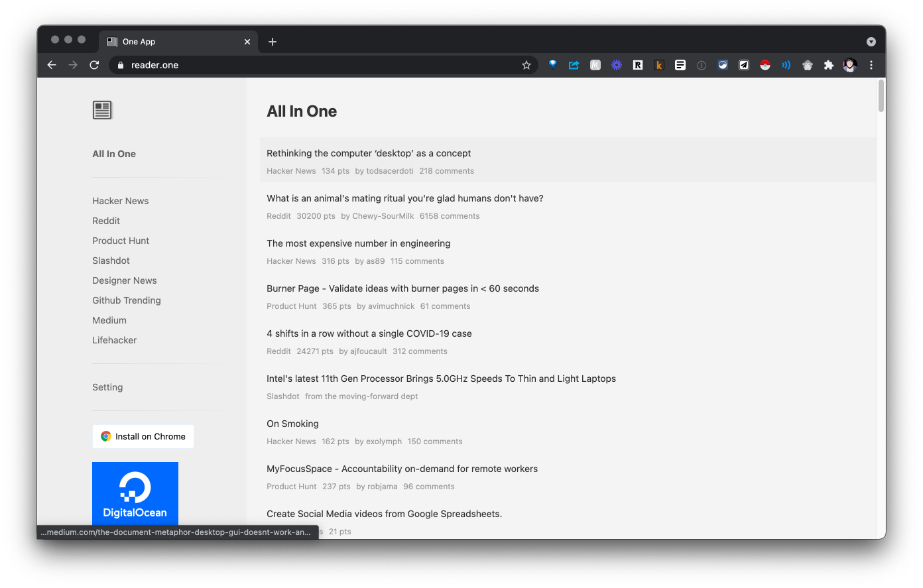The width and height of the screenshot is (923, 588).
Task: Click author name Chewy-SourMilk
Action: click(383, 216)
